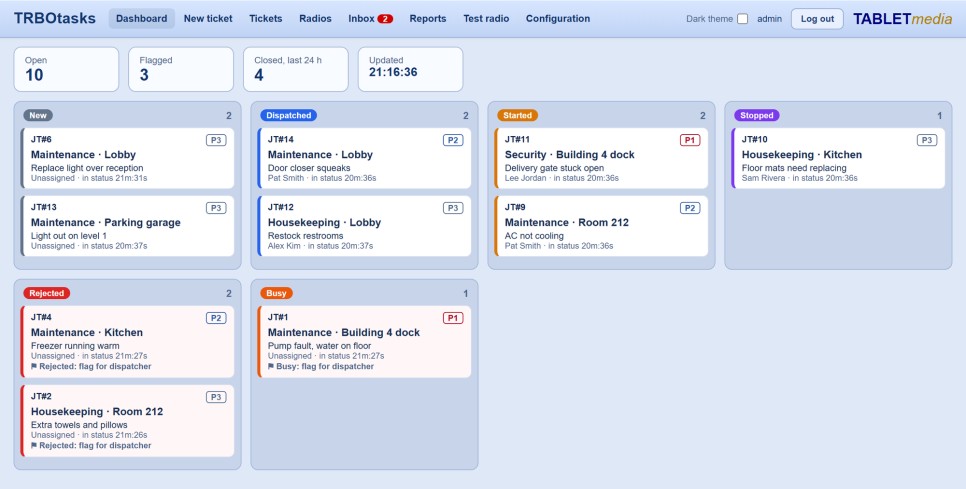Click the JT#9 ticket number
Image resolution: width=966 pixels, height=489 pixels.
click(x=515, y=207)
